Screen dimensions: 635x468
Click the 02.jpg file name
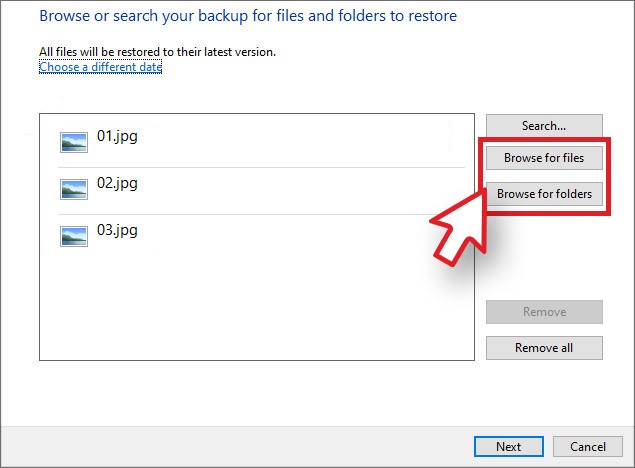point(117,183)
